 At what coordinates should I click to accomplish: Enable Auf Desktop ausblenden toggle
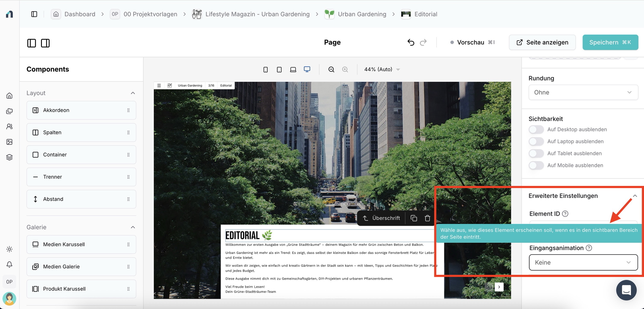[536, 130]
